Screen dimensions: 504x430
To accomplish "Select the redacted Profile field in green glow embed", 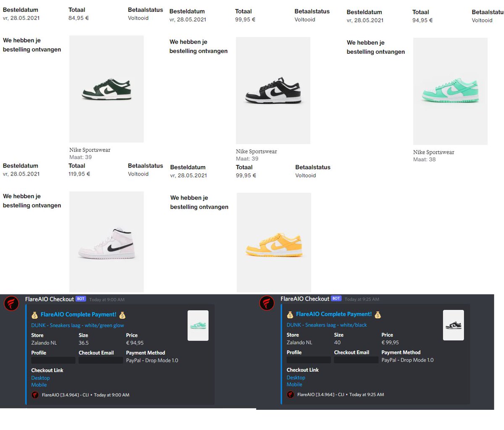I will tap(53, 360).
